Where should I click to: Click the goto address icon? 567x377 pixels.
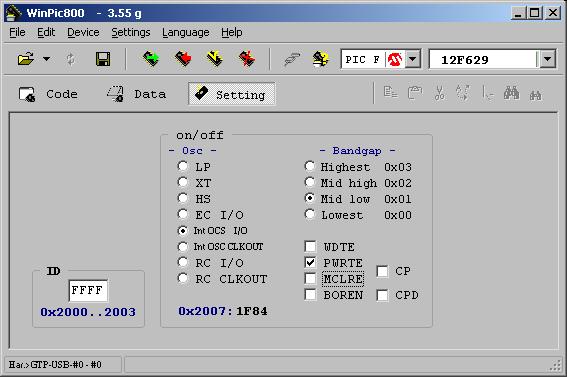[x=488, y=94]
